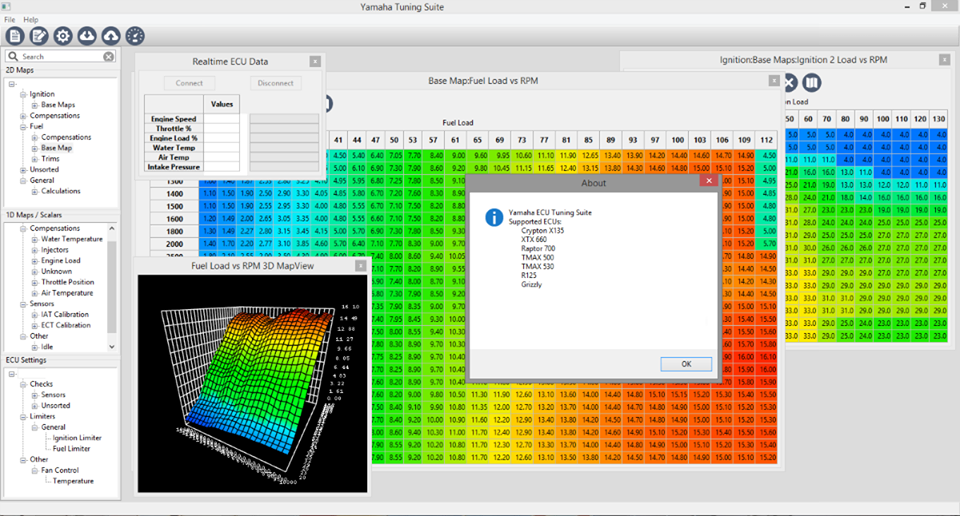
Task: Collapse the Fuel node in 2D Maps
Action: point(23,127)
